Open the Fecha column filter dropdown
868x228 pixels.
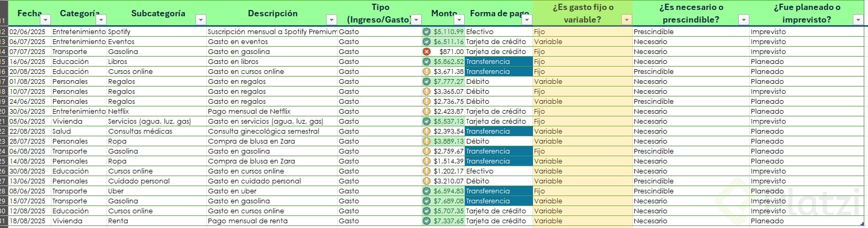(46, 20)
